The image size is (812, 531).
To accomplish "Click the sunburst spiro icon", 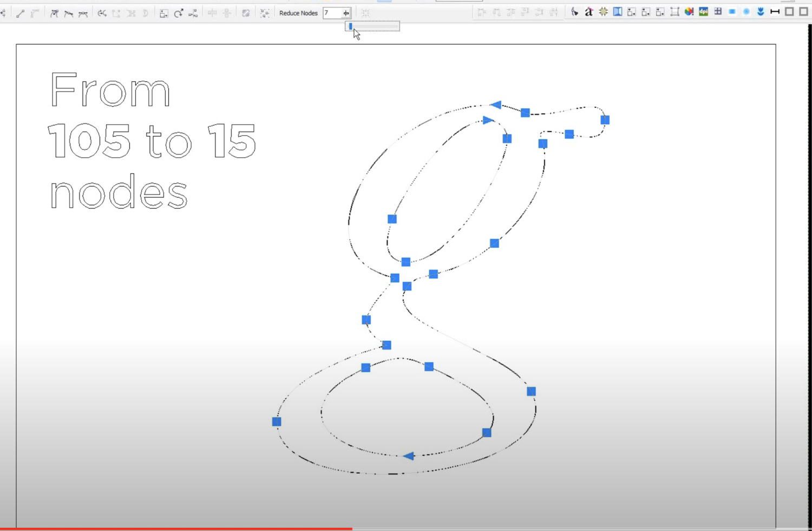I will click(604, 12).
